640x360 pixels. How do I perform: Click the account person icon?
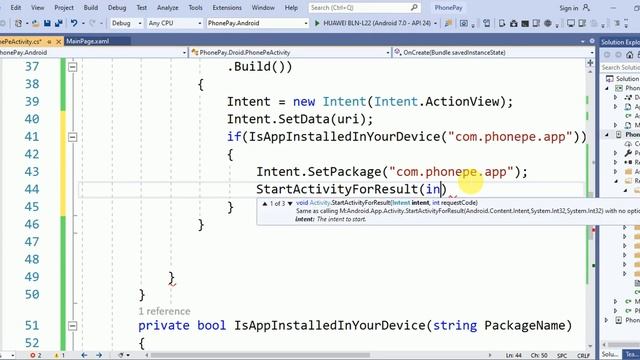point(587,7)
